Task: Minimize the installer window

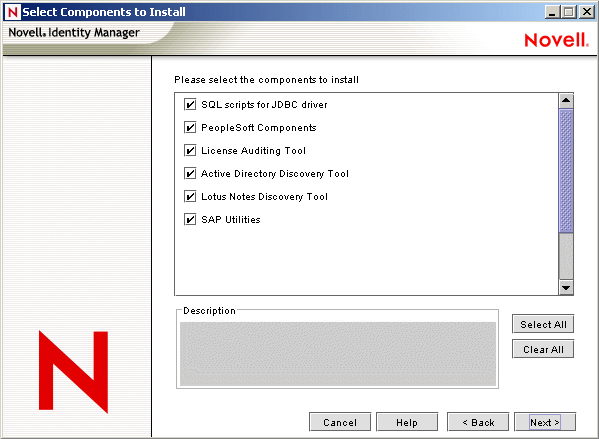Action: 552,12
